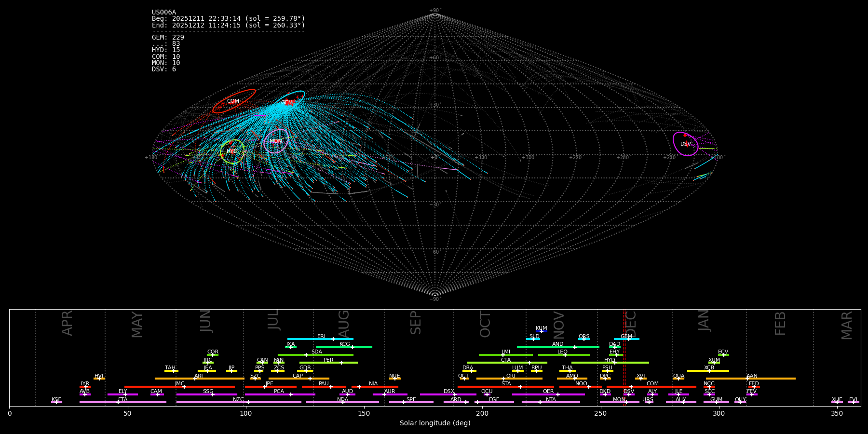Click the STA shower bar in the timeline
868x434 pixels.
tap(506, 387)
